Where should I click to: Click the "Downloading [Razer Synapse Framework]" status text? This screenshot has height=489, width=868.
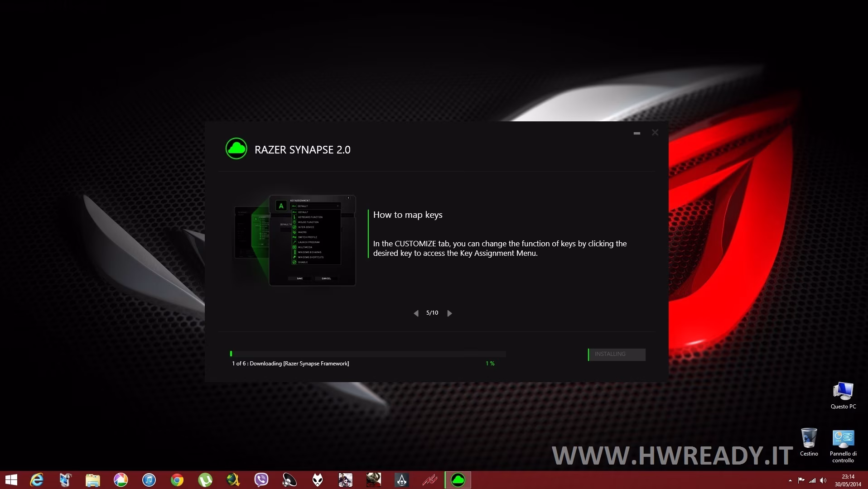[299, 364]
